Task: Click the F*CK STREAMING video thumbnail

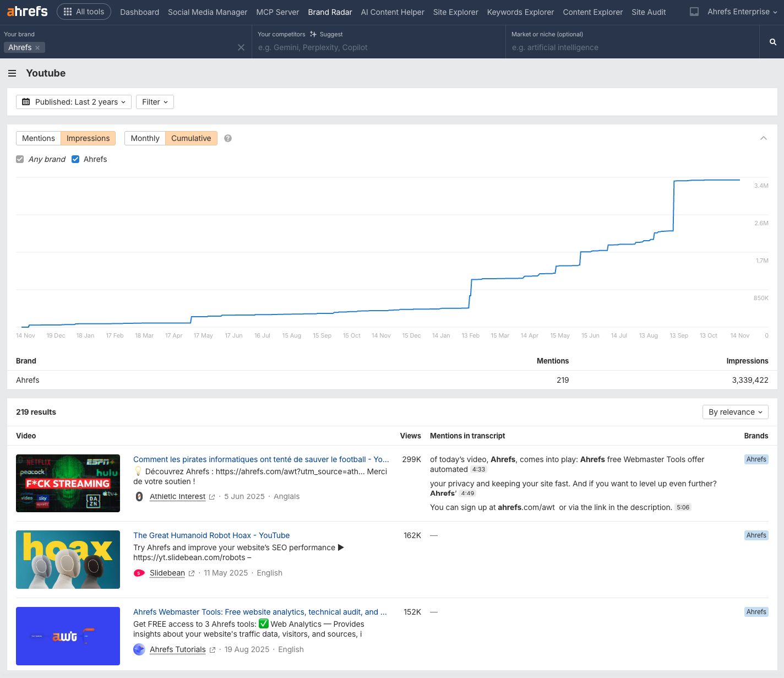Action: click(x=68, y=483)
